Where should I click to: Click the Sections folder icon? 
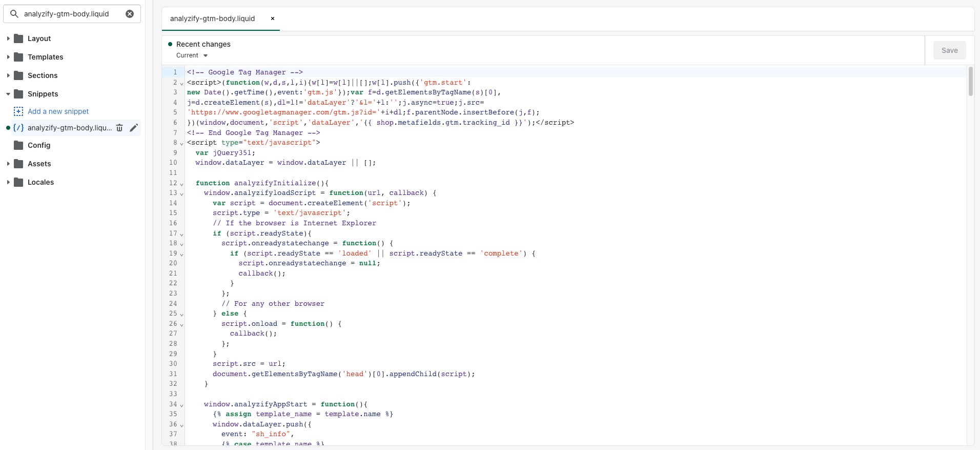[18, 75]
